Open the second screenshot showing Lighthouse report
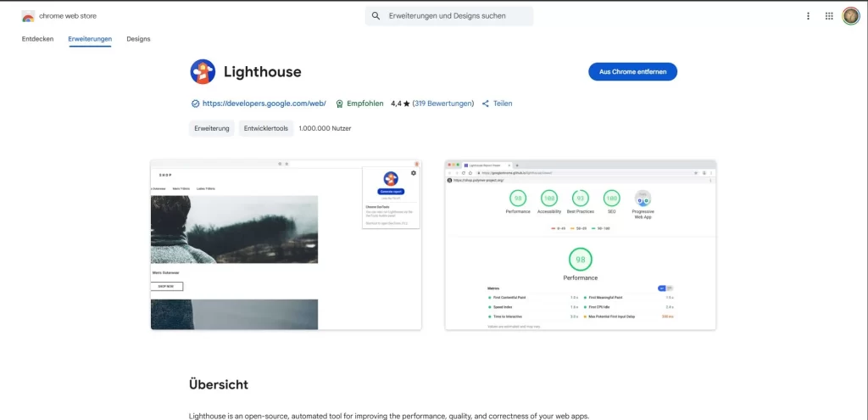This screenshot has height=420, width=868. coord(580,245)
